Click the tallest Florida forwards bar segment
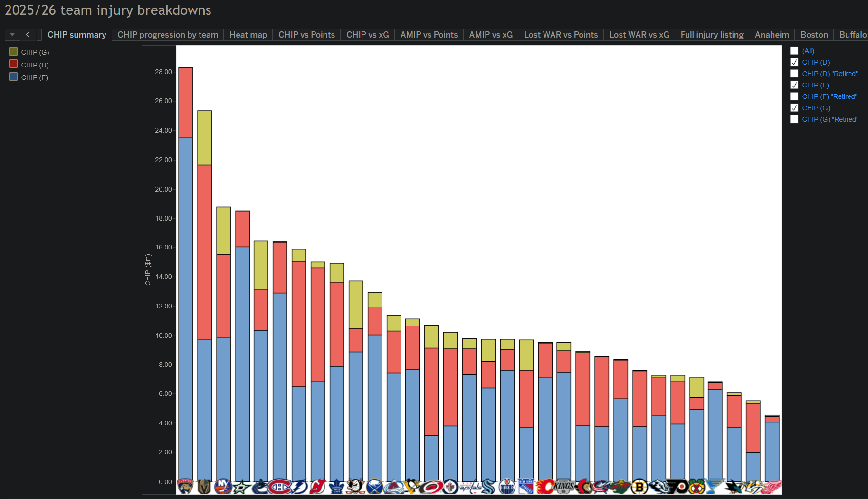 pos(185,309)
